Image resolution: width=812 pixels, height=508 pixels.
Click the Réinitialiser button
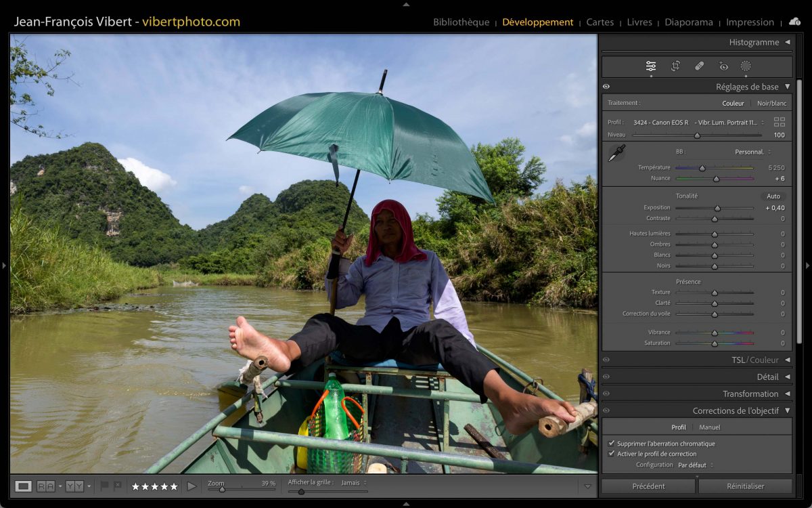(745, 486)
